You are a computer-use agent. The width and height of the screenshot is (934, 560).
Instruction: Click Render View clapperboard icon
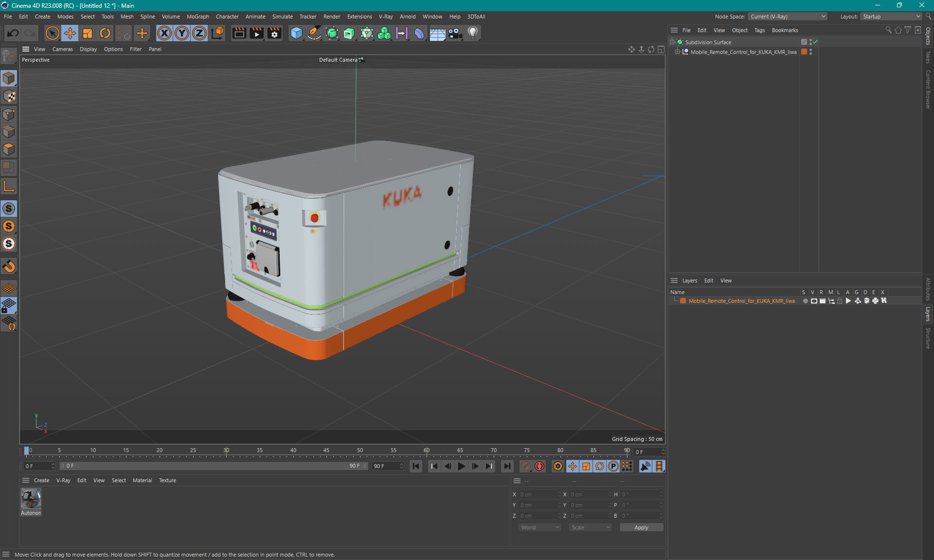[239, 33]
